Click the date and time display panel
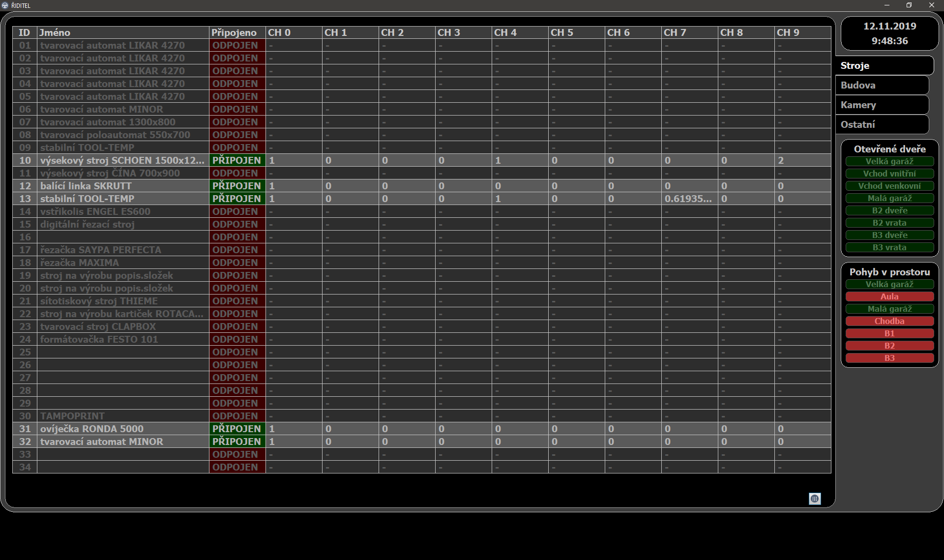Viewport: 944px width, 560px height. [889, 33]
